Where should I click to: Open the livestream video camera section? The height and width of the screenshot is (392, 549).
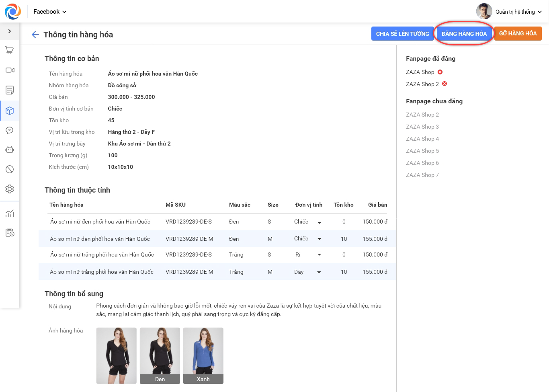click(10, 70)
